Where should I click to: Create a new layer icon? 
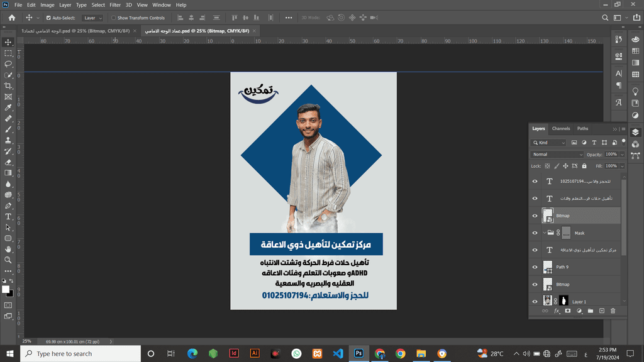click(x=602, y=311)
